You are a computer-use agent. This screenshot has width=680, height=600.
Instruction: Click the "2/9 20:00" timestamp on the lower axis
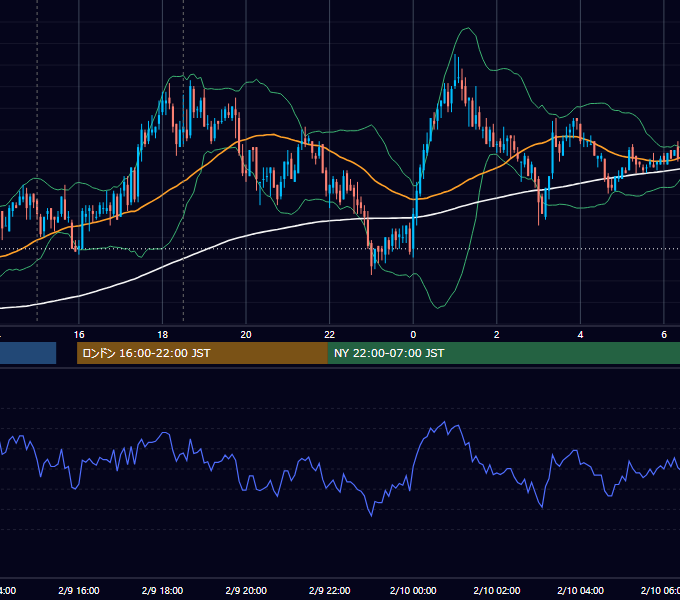point(246,590)
